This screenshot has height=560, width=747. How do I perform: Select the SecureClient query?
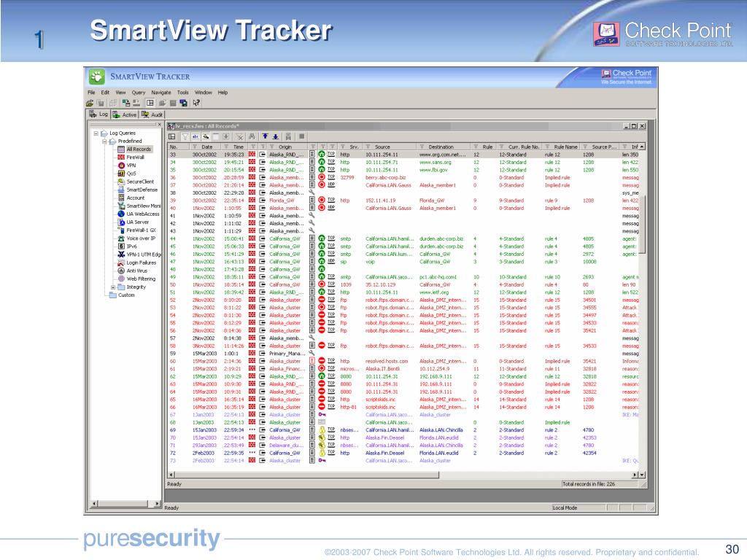tap(140, 182)
